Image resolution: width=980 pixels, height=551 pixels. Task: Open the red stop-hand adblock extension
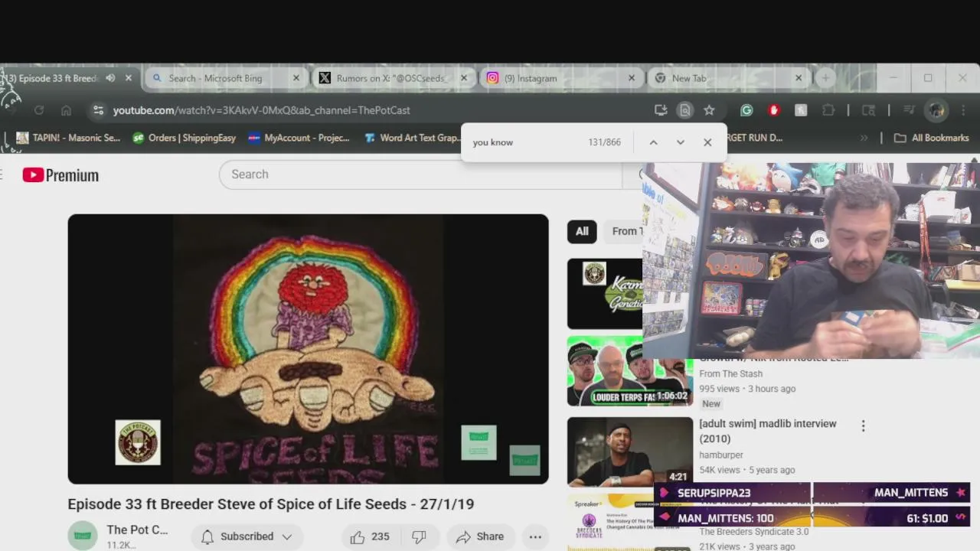point(774,110)
